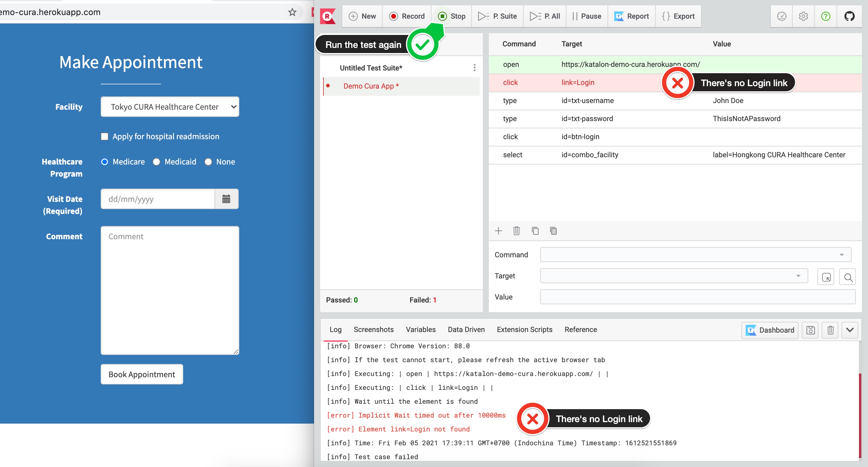
Task: Open the calendar picker beside Visit Date
Action: click(226, 199)
